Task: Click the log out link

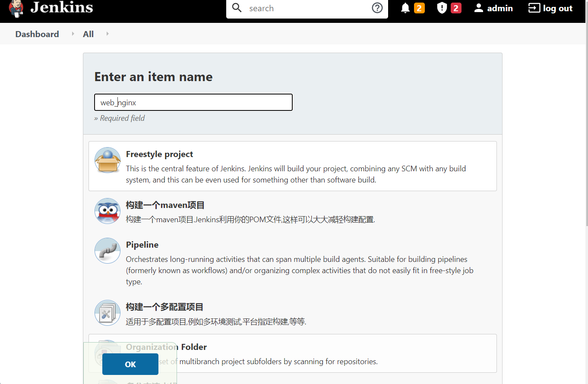Action: 558,8
